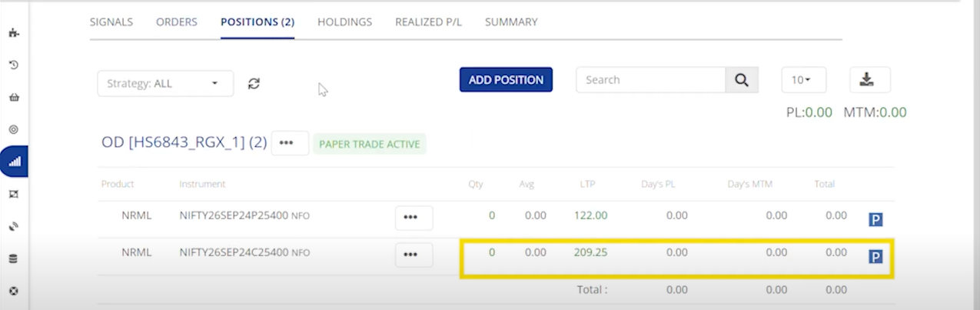980x310 pixels.
Task: Select the active bar chart sidebar icon
Action: pos(14,162)
